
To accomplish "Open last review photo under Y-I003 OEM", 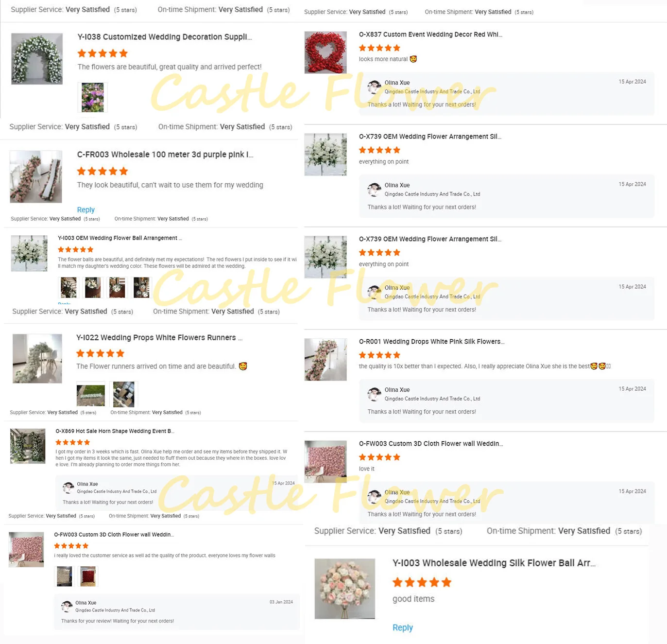I will click(x=141, y=287).
